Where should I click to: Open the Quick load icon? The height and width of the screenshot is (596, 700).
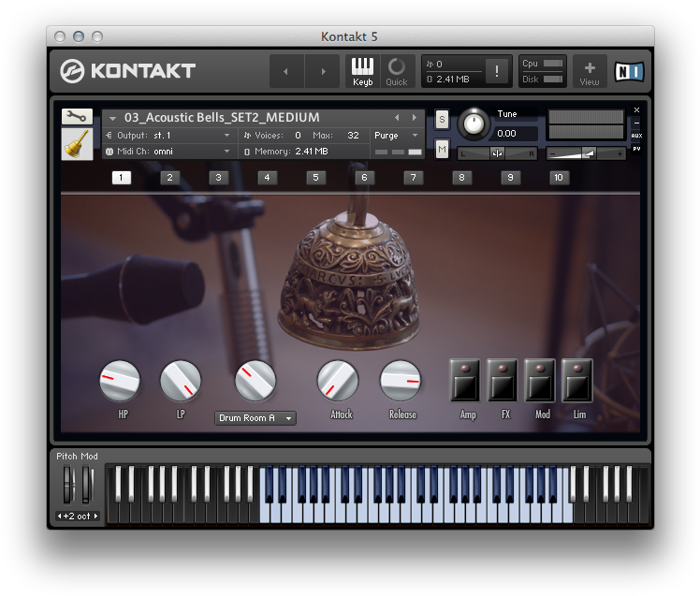pos(397,71)
